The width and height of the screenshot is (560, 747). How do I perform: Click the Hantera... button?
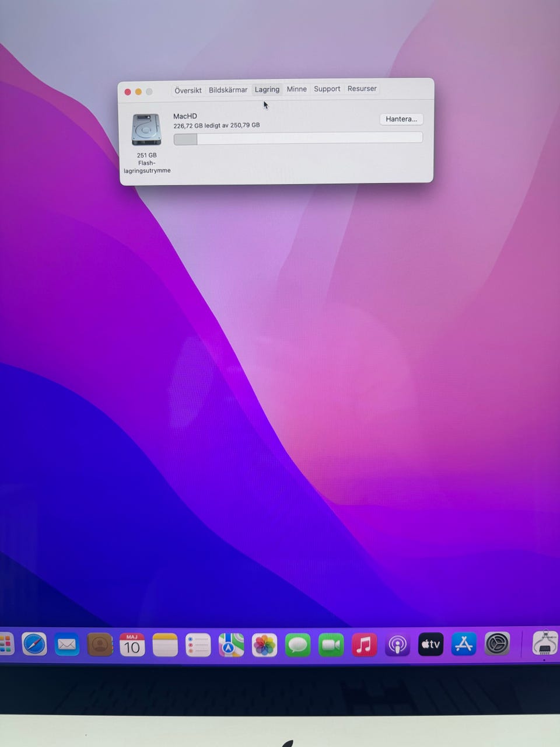tap(401, 119)
